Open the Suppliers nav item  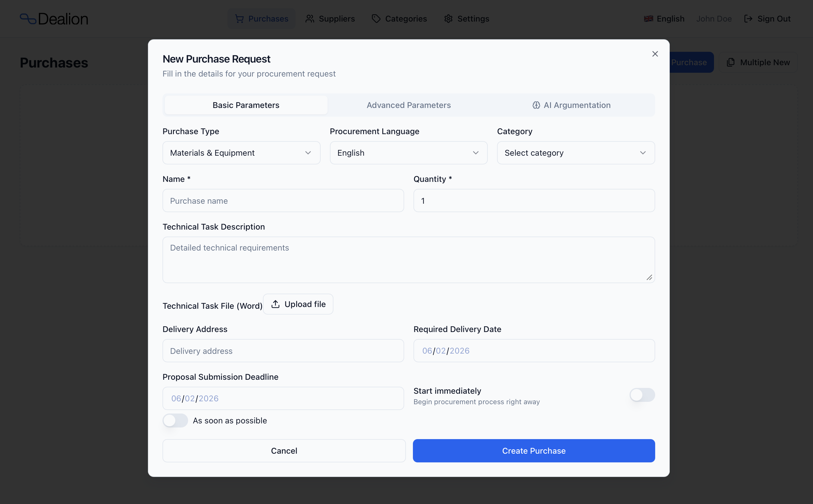(x=330, y=19)
